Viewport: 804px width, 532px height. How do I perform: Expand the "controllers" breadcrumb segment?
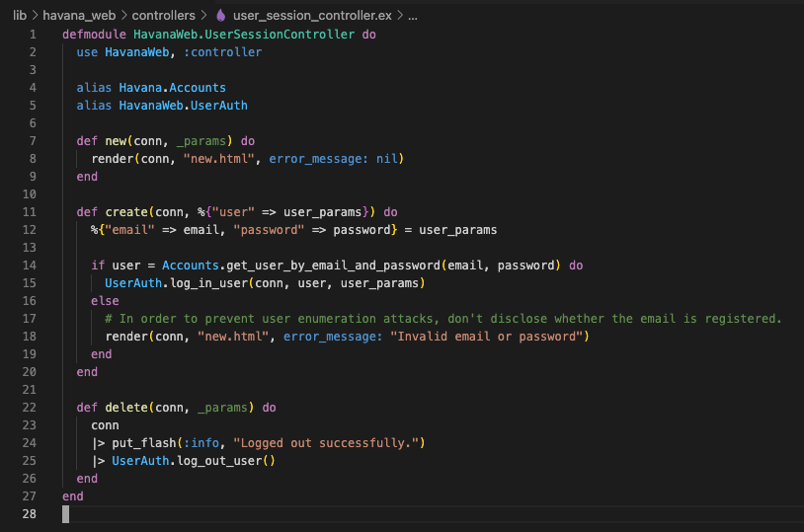[164, 16]
